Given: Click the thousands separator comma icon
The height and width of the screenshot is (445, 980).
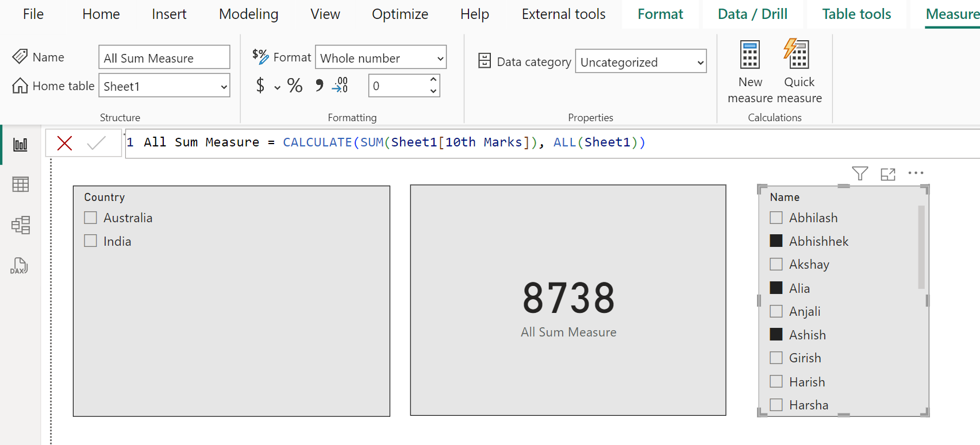Looking at the screenshot, I should pyautogui.click(x=319, y=86).
